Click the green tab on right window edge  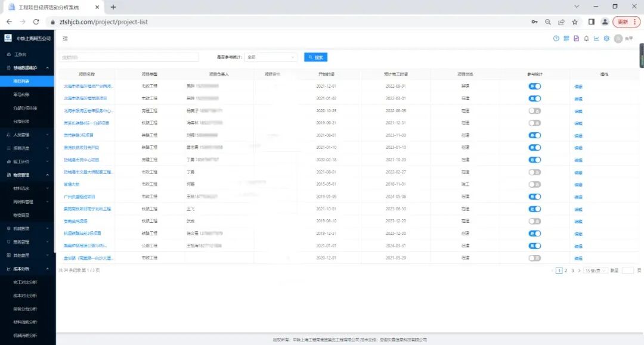(642, 55)
